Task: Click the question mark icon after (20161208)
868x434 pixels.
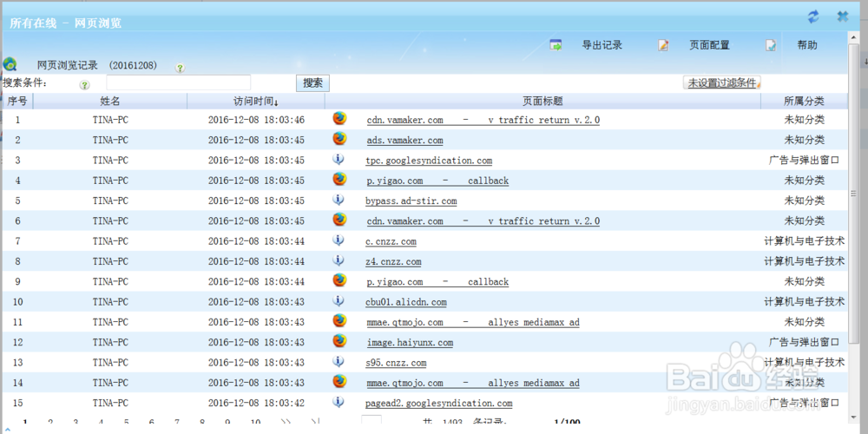Action: click(180, 68)
